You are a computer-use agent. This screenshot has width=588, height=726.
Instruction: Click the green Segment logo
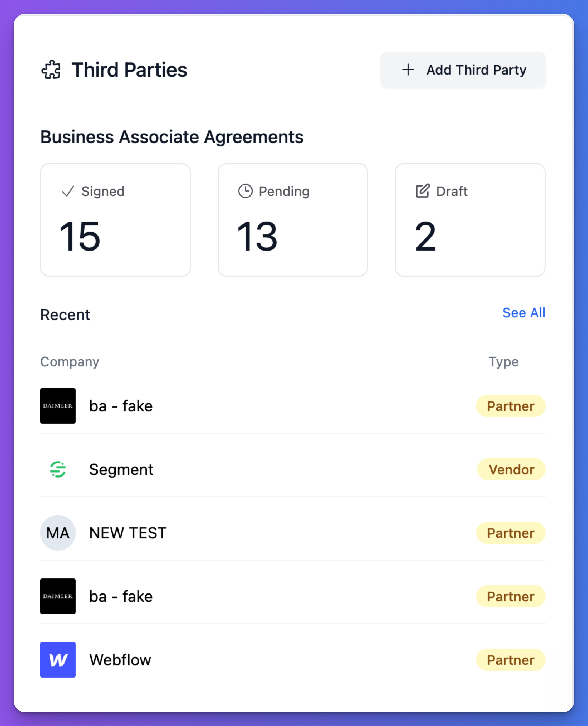pos(58,469)
